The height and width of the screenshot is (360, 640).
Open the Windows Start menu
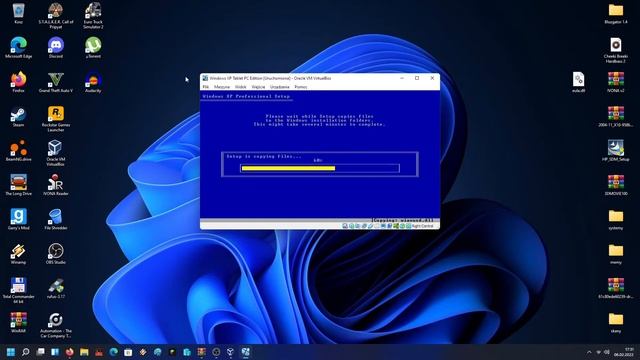click(11, 352)
